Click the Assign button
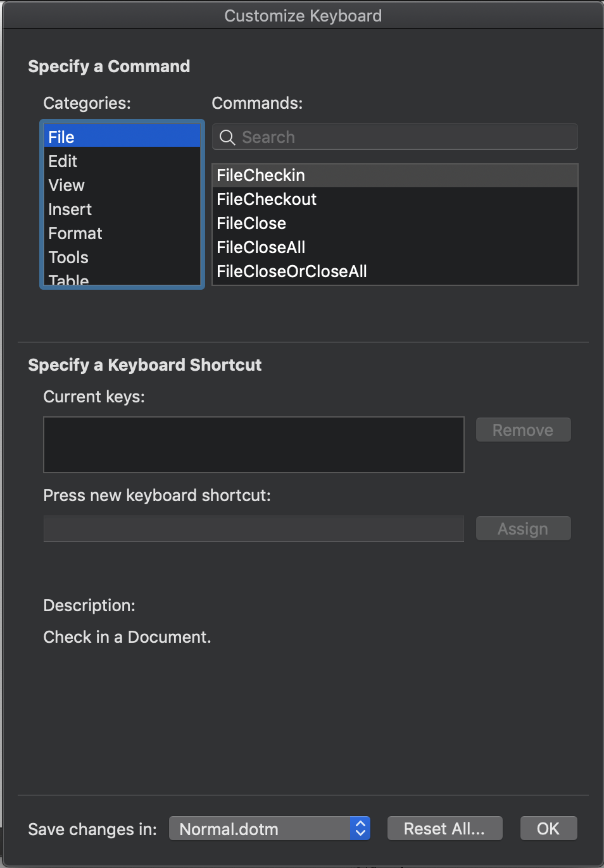 [x=523, y=528]
